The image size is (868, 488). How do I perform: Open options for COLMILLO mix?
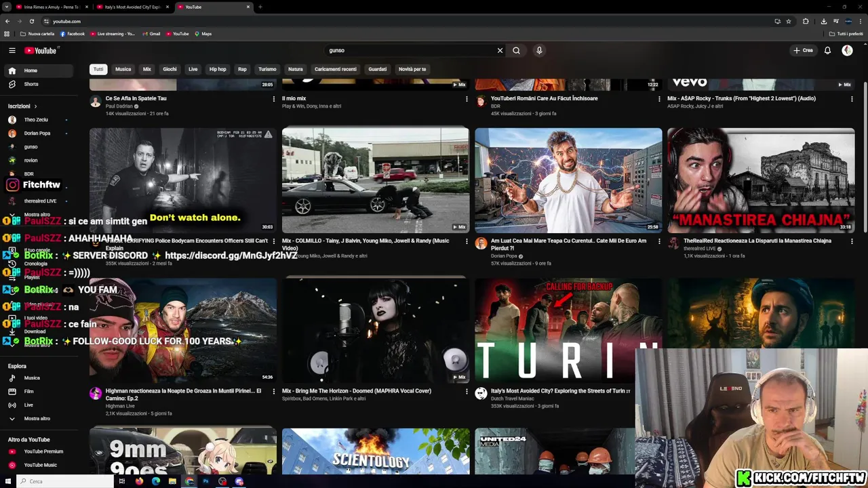pyautogui.click(x=467, y=241)
